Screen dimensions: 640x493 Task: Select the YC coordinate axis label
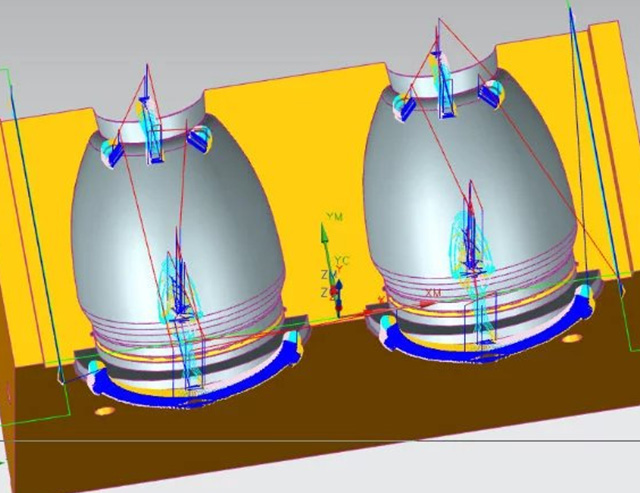[341, 261]
